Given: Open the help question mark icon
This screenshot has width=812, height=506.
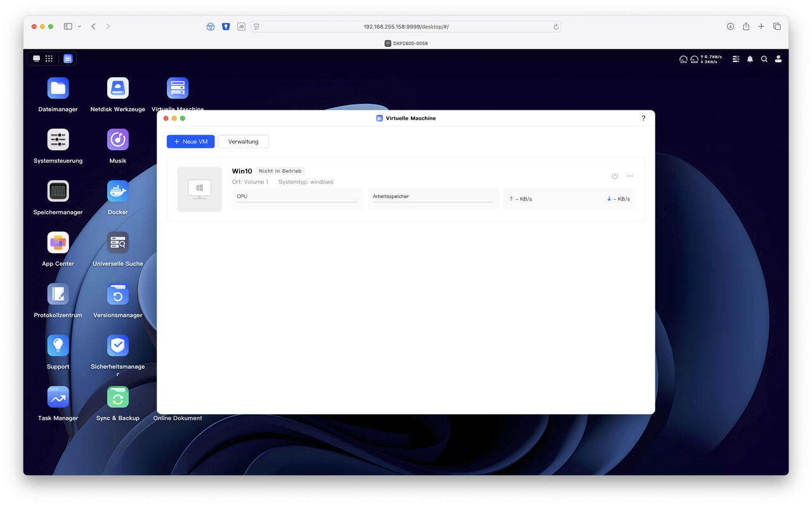Looking at the screenshot, I should [643, 119].
